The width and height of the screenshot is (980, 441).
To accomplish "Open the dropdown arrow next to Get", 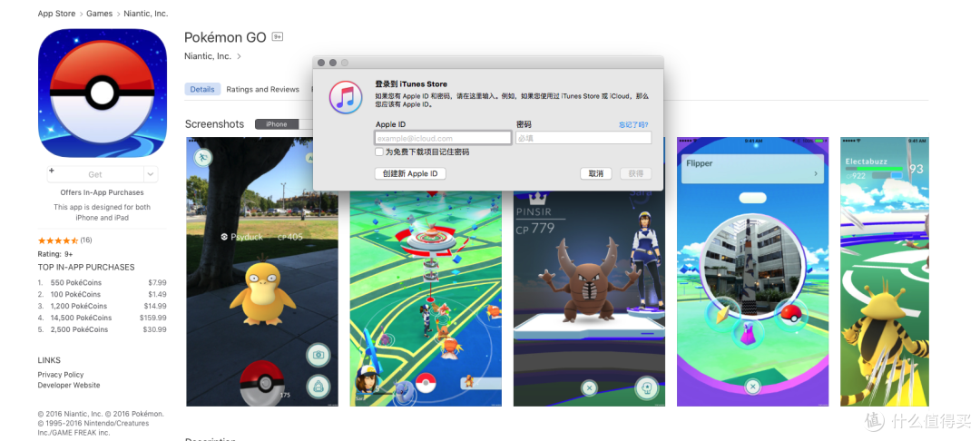I will 151,174.
